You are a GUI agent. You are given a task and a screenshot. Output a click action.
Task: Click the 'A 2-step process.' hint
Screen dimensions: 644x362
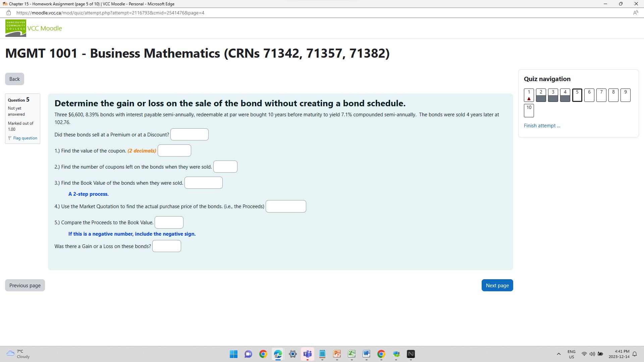tap(89, 194)
